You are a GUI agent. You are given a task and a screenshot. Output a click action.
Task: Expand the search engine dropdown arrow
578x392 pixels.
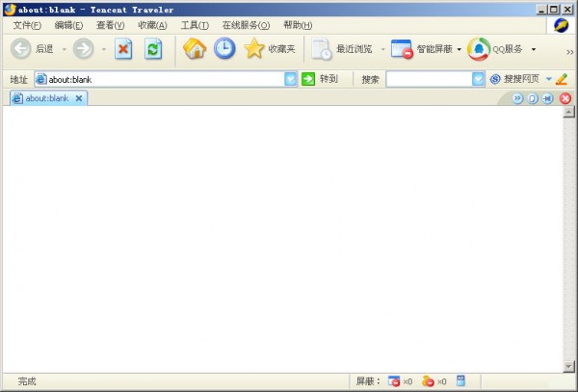(x=548, y=79)
